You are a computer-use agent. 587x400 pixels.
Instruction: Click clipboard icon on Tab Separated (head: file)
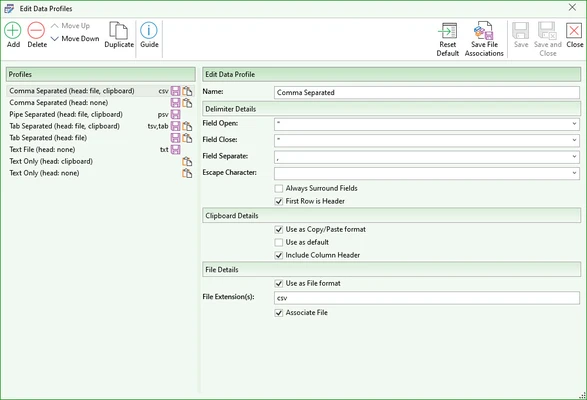point(187,138)
